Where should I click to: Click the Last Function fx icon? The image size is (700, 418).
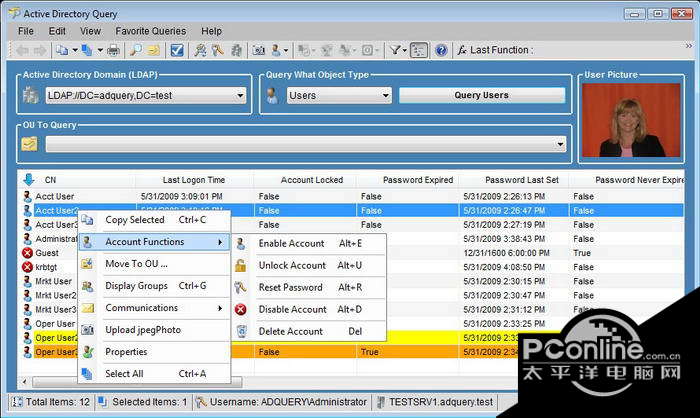tap(462, 50)
